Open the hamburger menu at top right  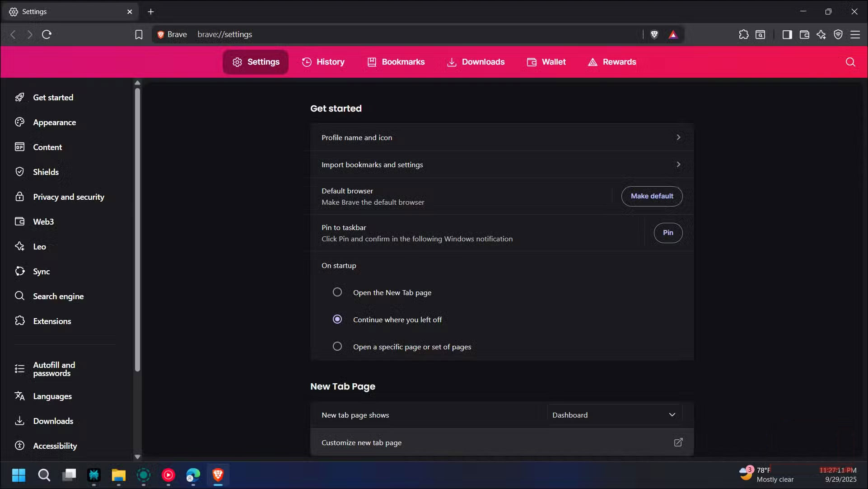tap(856, 34)
